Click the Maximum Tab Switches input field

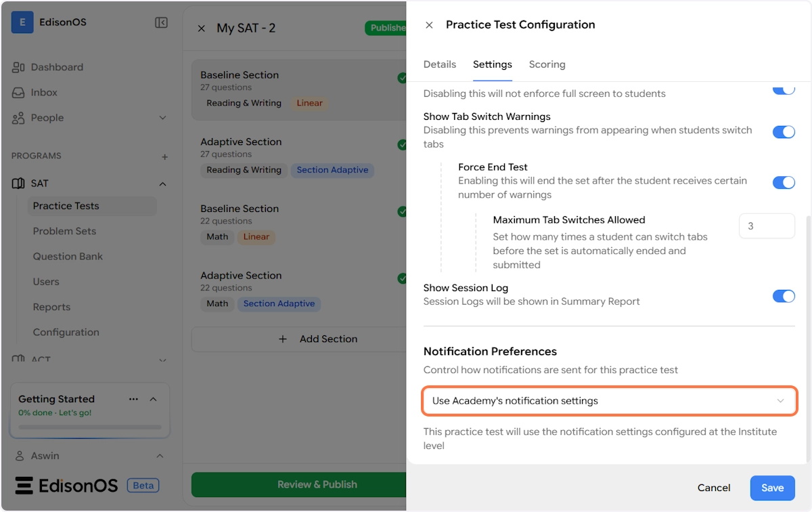pos(767,226)
